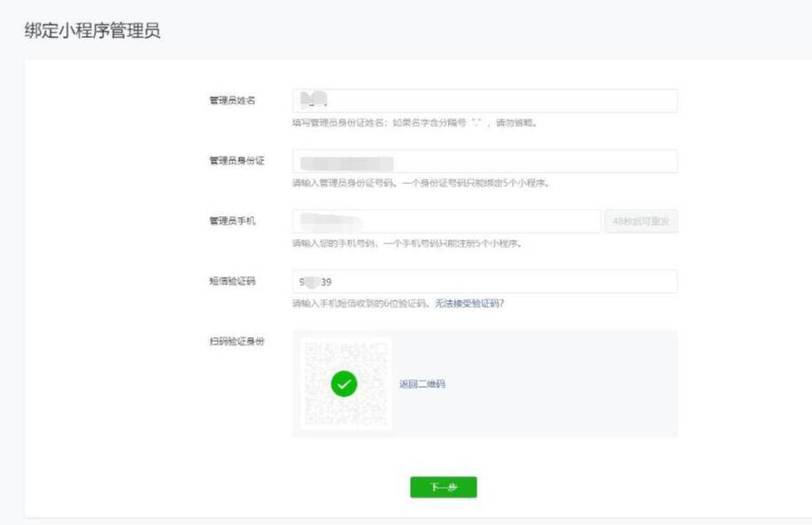Focus the 管理员身份证 input field
Image resolution: width=812 pixels, height=525 pixels.
pos(484,161)
